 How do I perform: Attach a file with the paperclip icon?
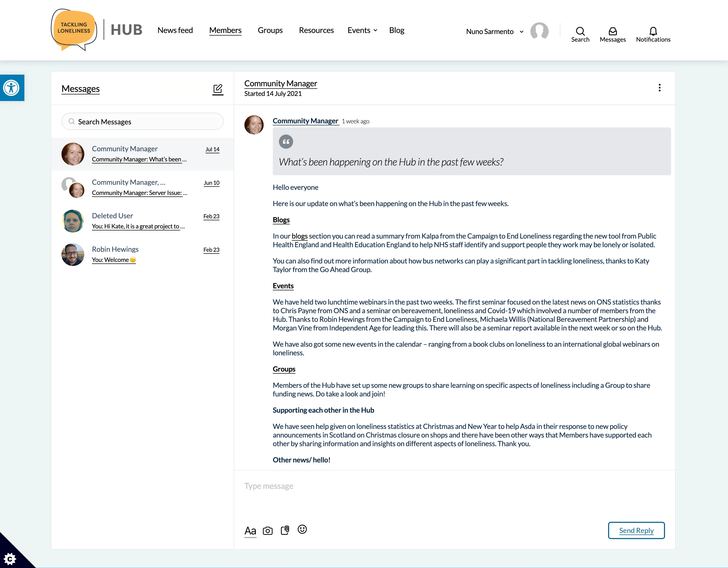click(285, 530)
